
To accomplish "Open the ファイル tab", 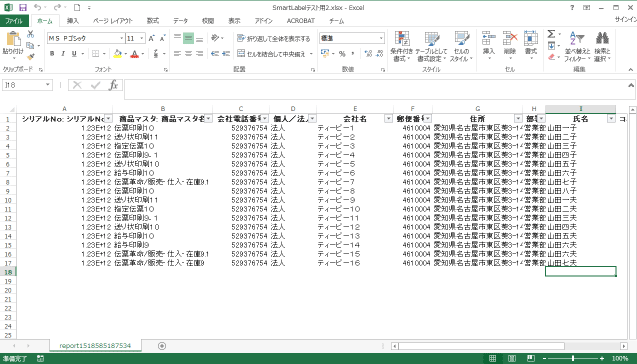I will tap(14, 21).
